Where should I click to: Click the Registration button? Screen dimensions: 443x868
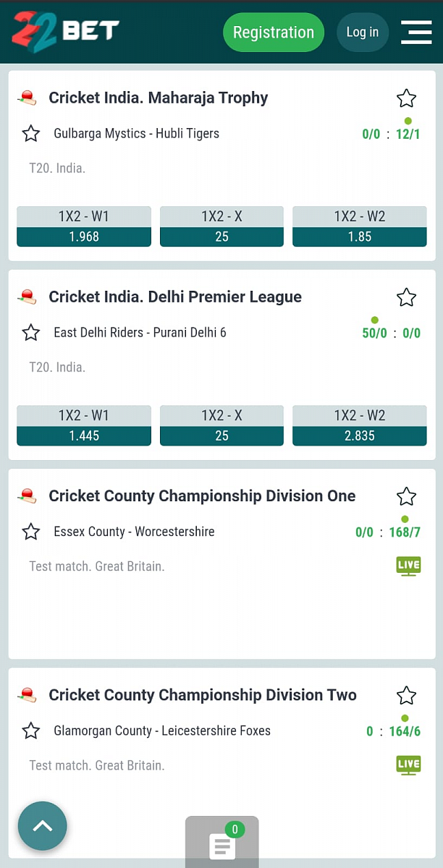pyautogui.click(x=274, y=33)
